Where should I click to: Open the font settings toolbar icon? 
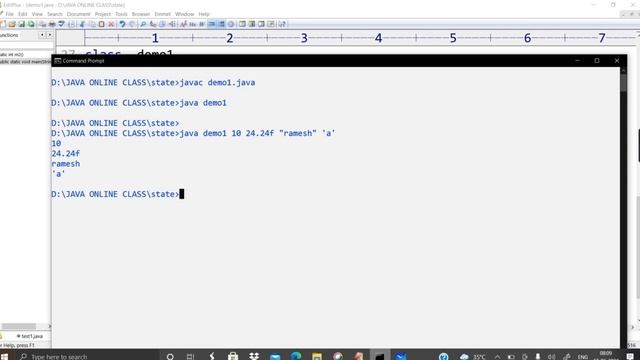183,24
